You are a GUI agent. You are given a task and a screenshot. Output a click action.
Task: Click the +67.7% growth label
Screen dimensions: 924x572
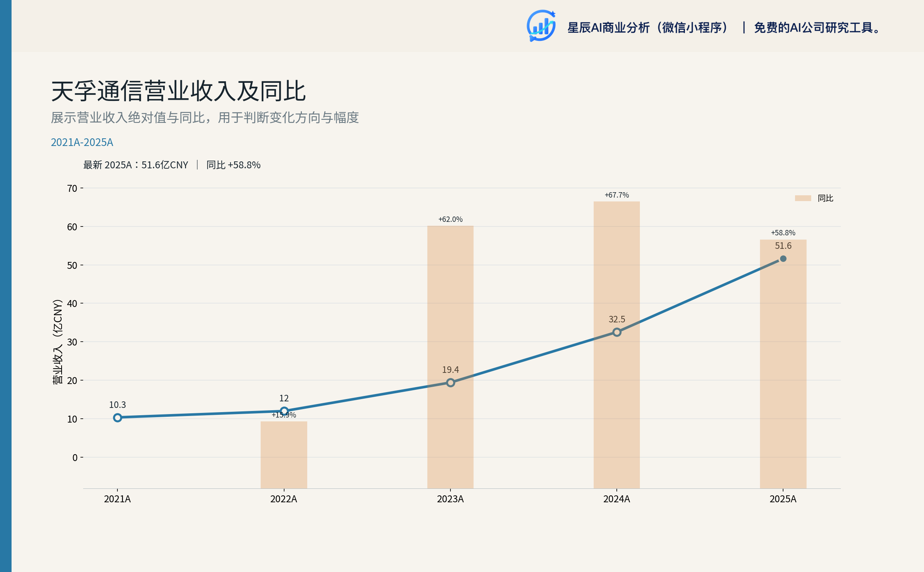pyautogui.click(x=617, y=195)
